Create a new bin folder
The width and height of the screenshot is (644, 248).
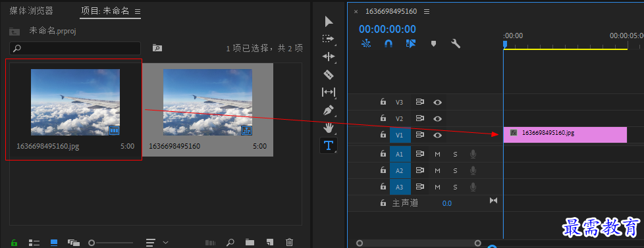pyautogui.click(x=250, y=242)
